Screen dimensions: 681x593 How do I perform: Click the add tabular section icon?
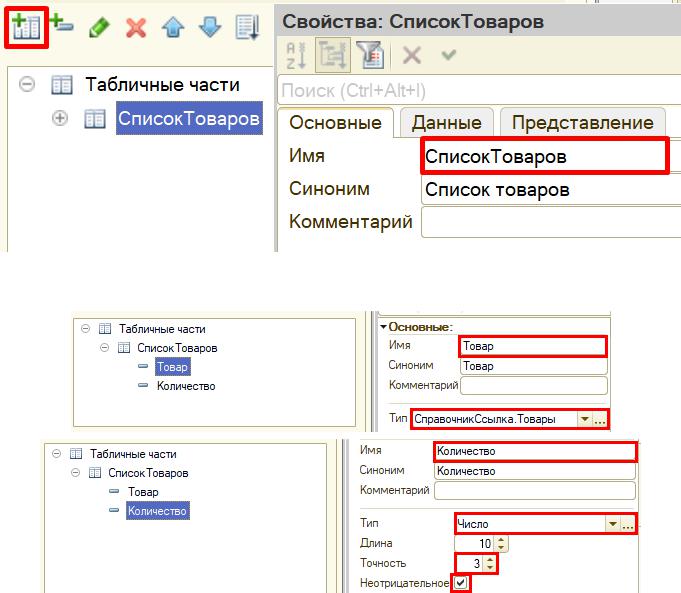[26, 27]
